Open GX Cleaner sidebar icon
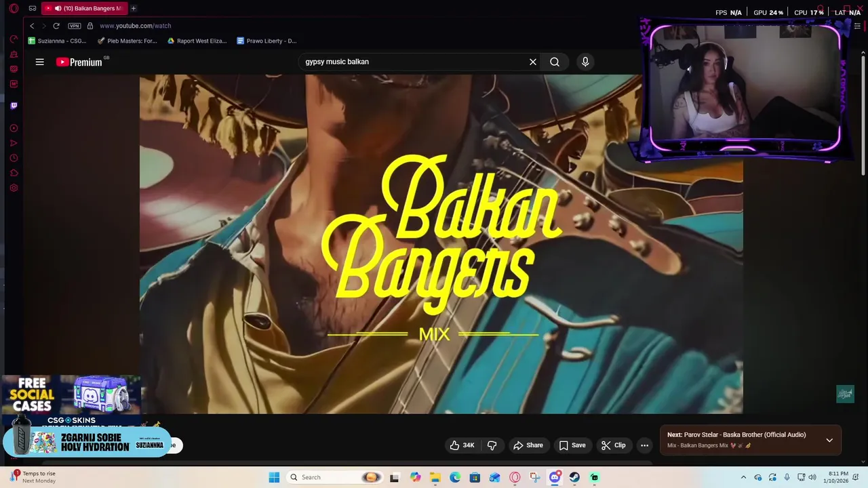 [14, 54]
